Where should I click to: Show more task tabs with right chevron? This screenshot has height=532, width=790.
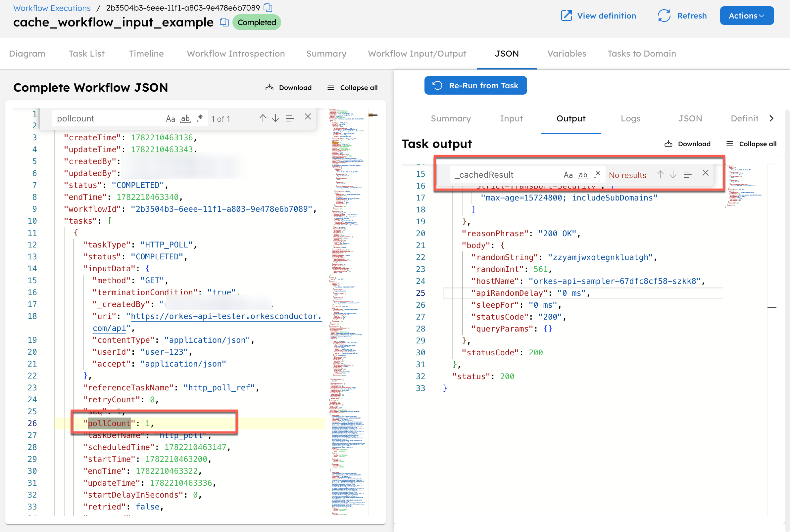pos(771,118)
